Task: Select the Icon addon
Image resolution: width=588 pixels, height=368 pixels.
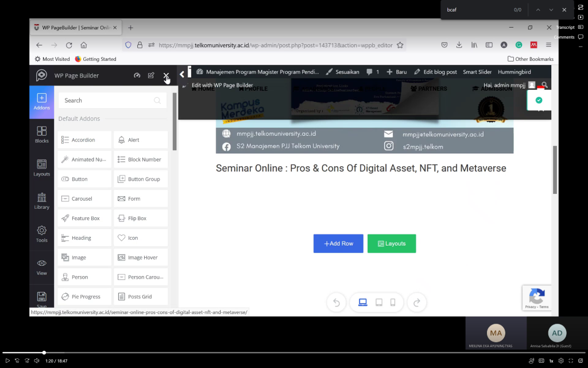Action: [x=141, y=237]
